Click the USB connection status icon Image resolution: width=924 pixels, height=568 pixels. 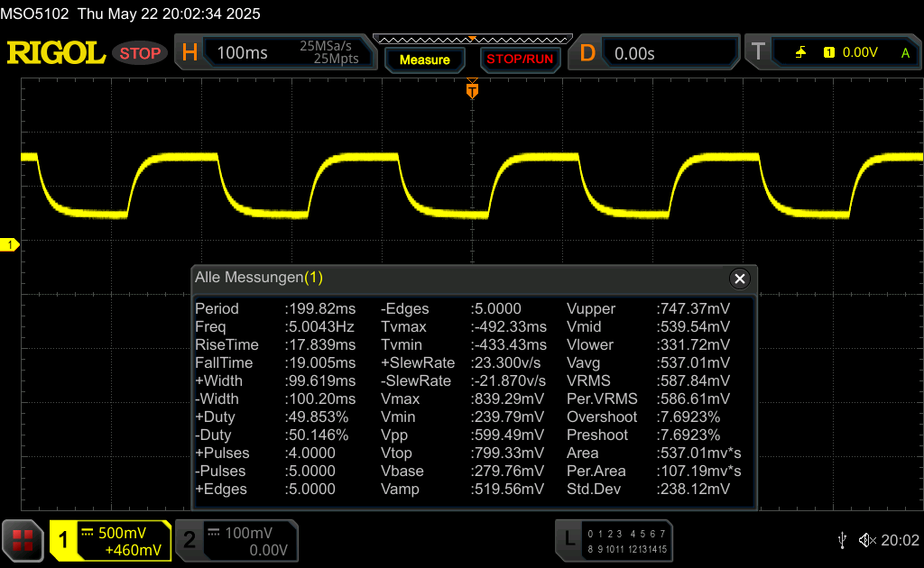click(842, 540)
